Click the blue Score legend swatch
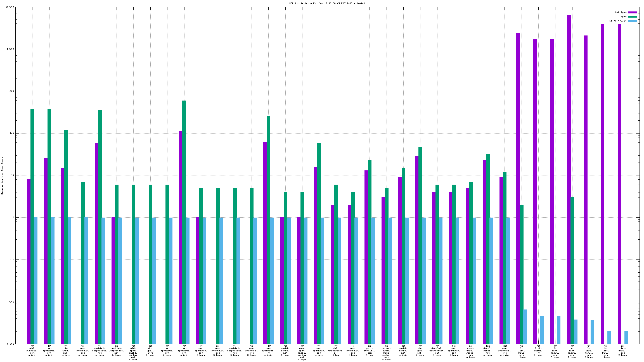The width and height of the screenshot is (644, 362). click(x=632, y=21)
